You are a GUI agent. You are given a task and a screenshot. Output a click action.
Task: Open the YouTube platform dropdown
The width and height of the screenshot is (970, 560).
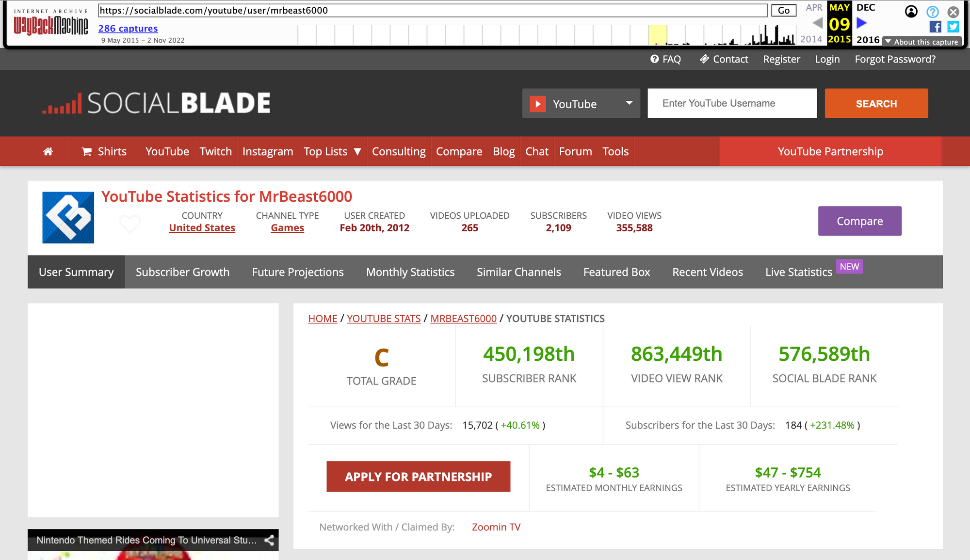click(x=581, y=103)
